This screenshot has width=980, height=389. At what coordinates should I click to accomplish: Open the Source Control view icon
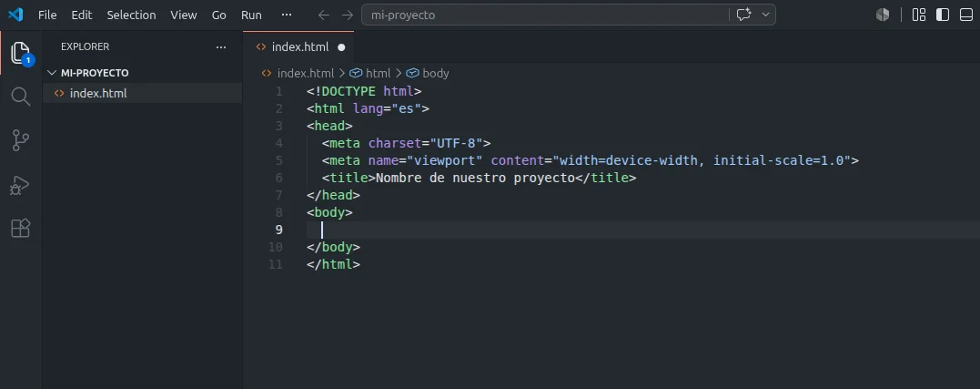tap(21, 140)
